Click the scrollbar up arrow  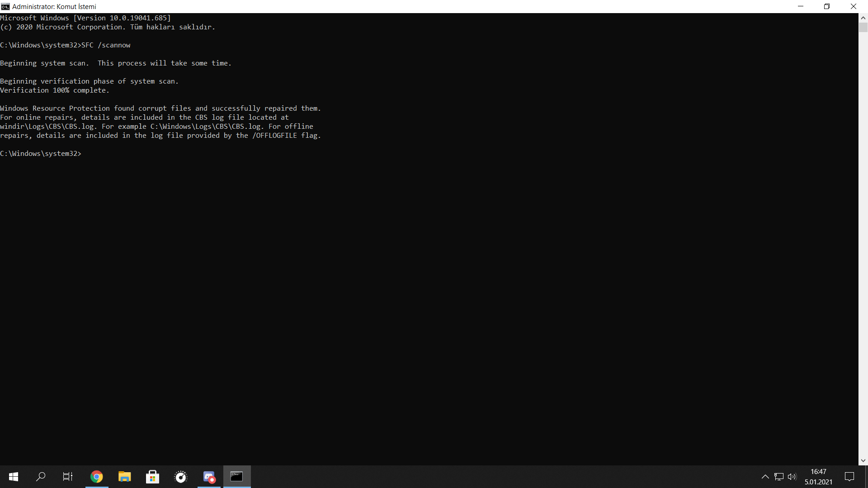pyautogui.click(x=863, y=18)
